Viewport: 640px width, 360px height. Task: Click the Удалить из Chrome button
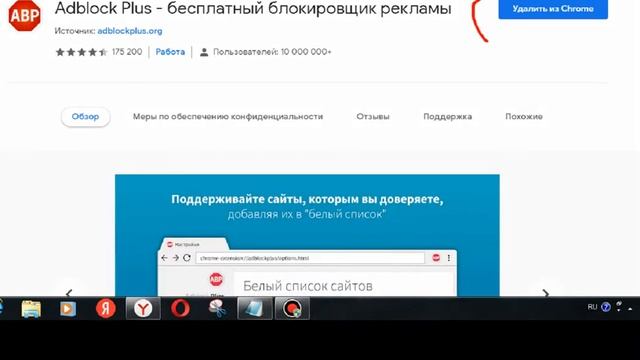553,9
